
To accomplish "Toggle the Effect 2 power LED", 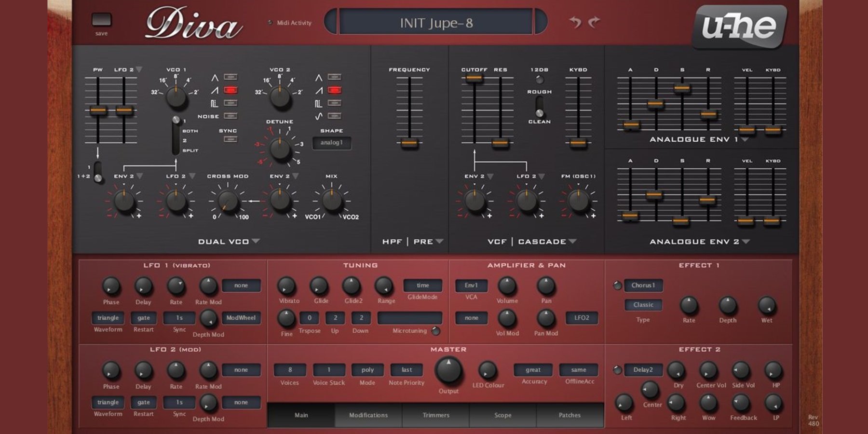I will 617,370.
